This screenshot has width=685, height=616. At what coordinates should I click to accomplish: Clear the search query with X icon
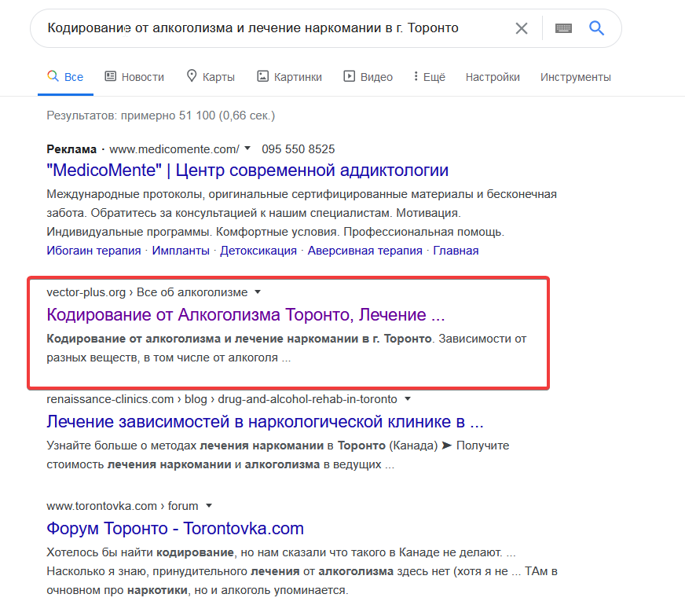521,28
